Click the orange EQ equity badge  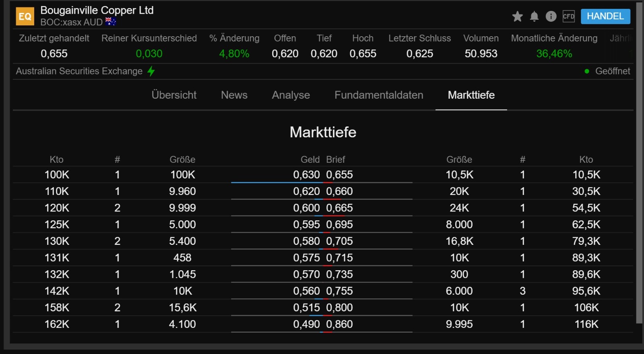[x=25, y=16]
